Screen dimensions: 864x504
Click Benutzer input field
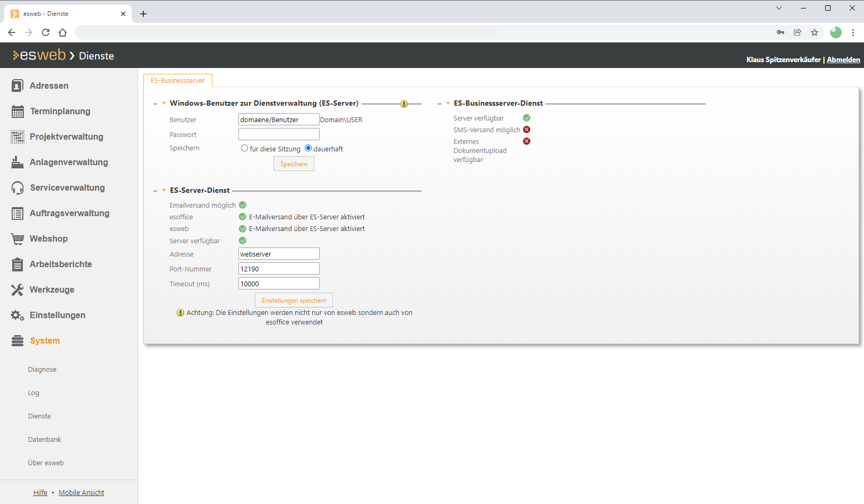click(x=279, y=119)
